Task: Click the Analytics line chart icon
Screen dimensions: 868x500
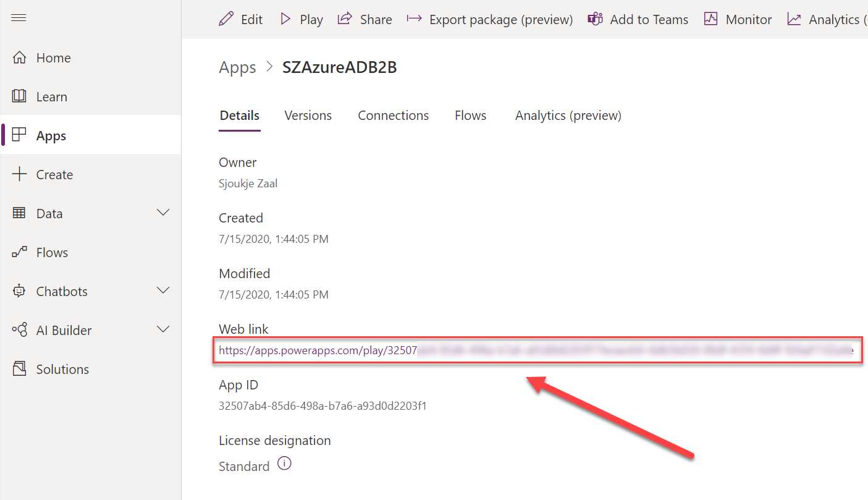Action: tap(794, 19)
